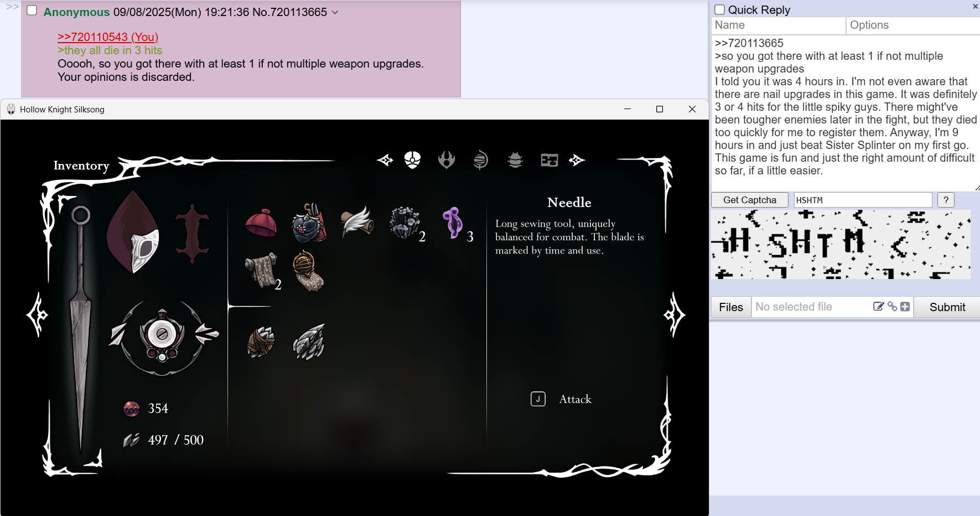980x516 pixels.
Task: Select the silver shard cluster item
Action: click(x=309, y=342)
